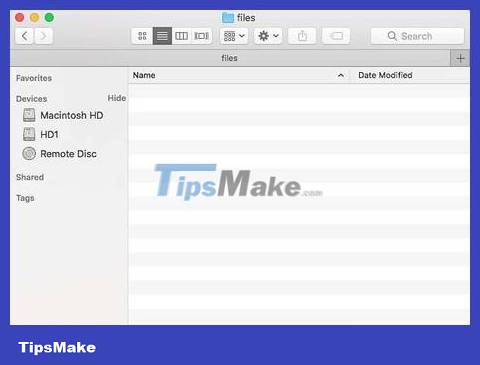Zoom the window with the green button

(x=49, y=17)
